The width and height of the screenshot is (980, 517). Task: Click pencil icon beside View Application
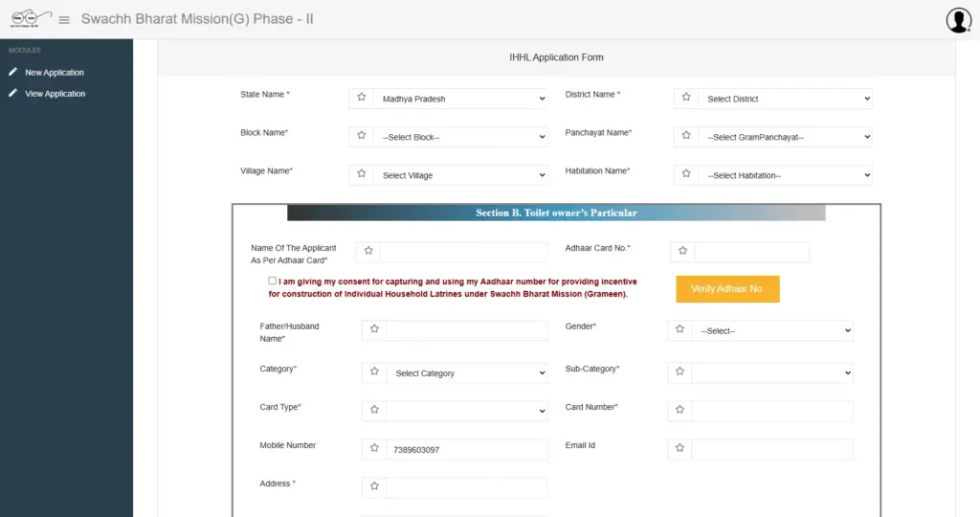click(x=12, y=93)
